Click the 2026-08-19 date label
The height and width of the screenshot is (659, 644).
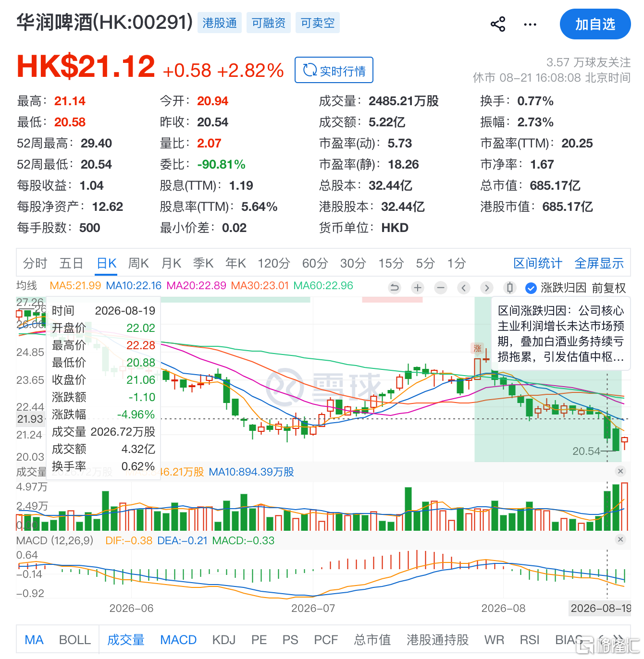click(x=600, y=608)
